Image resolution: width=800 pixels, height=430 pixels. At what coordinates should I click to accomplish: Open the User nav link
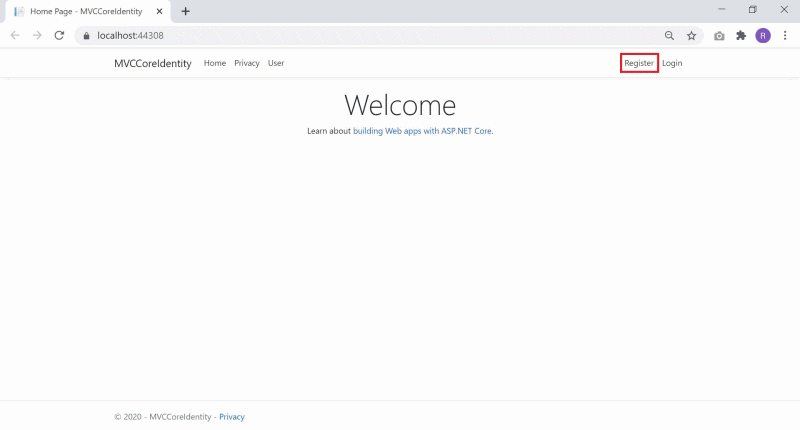point(276,63)
